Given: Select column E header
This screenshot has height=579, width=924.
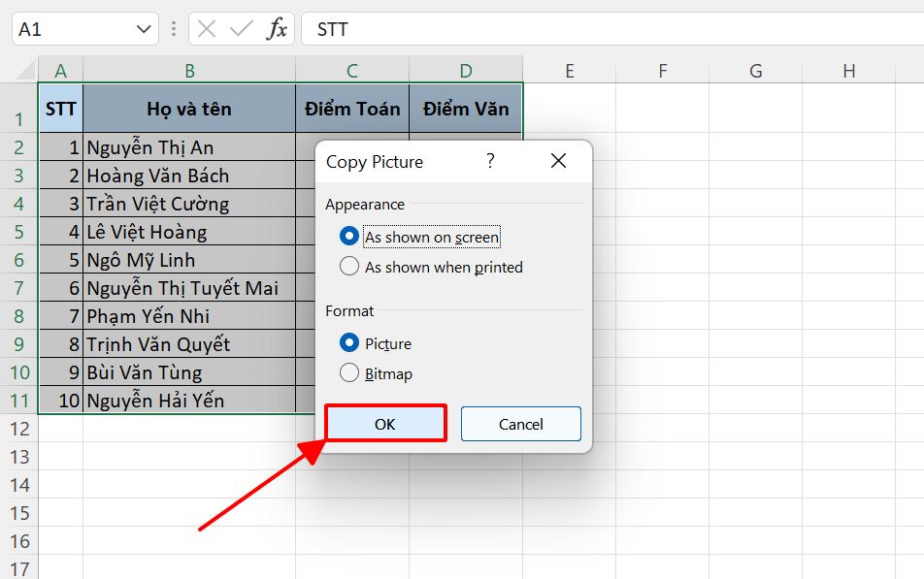Looking at the screenshot, I should pos(569,71).
